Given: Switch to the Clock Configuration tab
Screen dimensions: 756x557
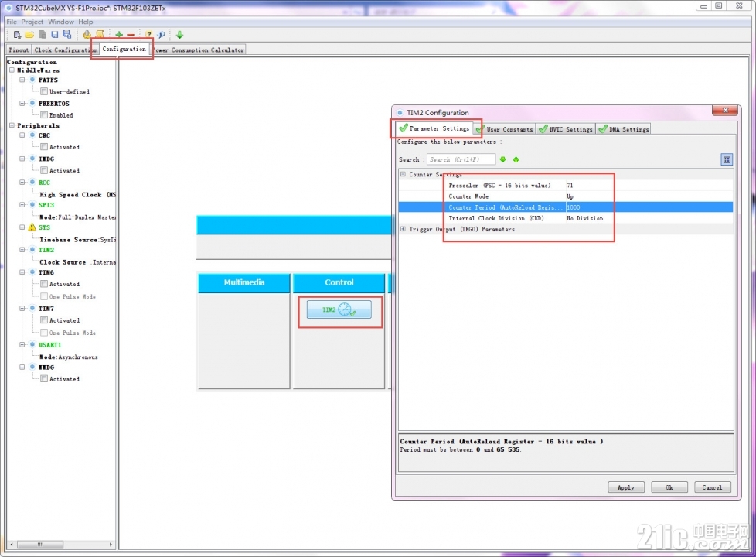Looking at the screenshot, I should [x=66, y=50].
